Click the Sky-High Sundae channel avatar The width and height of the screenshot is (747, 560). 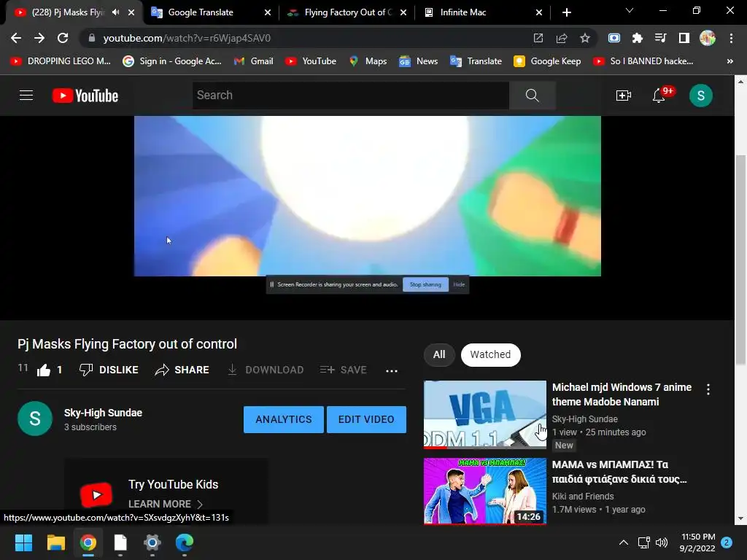tap(35, 419)
